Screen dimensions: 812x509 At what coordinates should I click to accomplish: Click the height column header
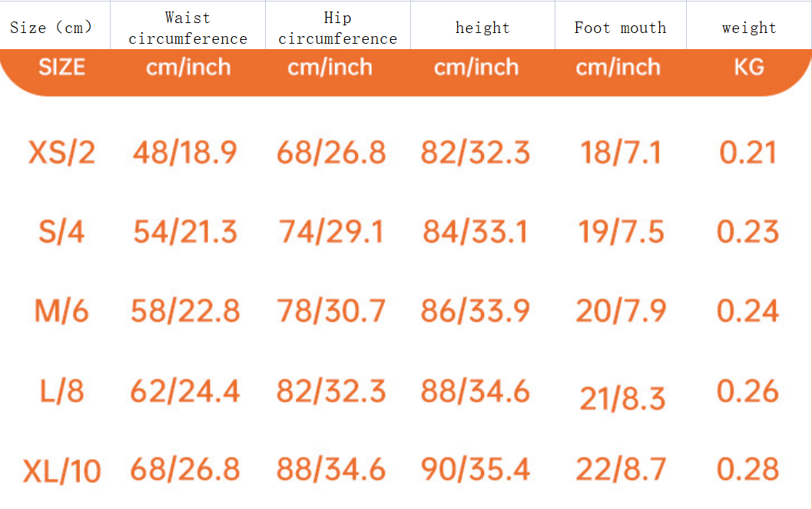click(x=482, y=28)
